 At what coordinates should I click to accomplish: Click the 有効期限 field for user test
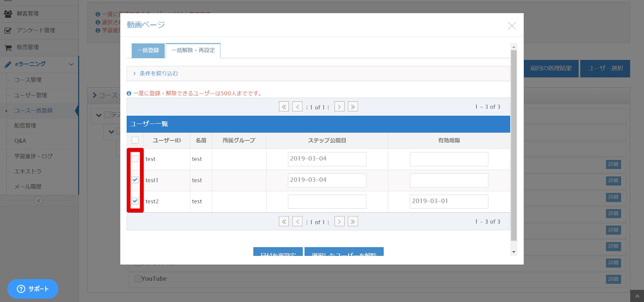pyautogui.click(x=449, y=159)
